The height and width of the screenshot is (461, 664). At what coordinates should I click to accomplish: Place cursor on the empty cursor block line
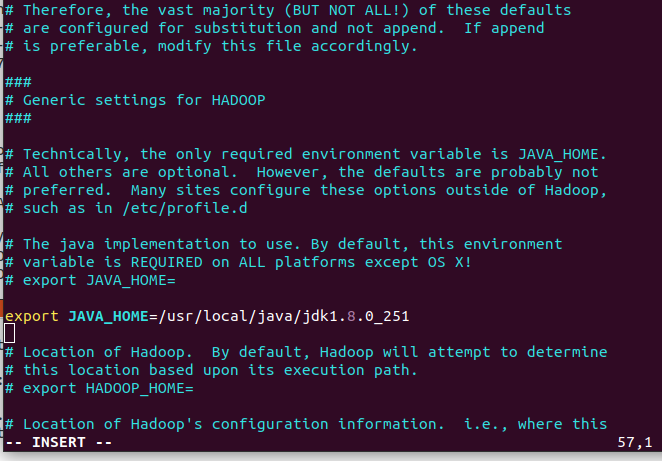pos(9,334)
